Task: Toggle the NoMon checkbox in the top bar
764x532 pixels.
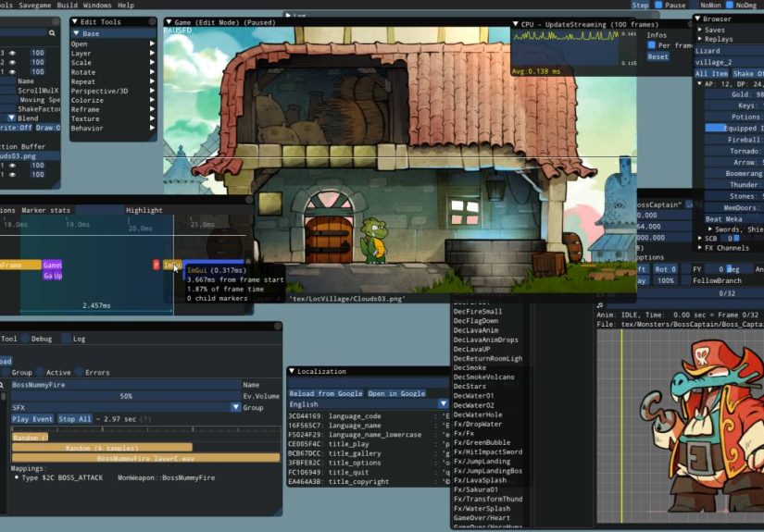Action: pos(695,5)
